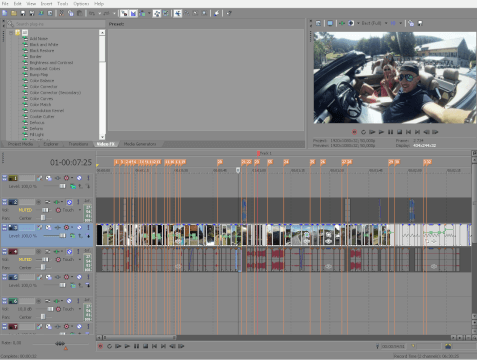Screen dimensions: 477x360
Task: Open the Tools menu
Action: [63, 4]
